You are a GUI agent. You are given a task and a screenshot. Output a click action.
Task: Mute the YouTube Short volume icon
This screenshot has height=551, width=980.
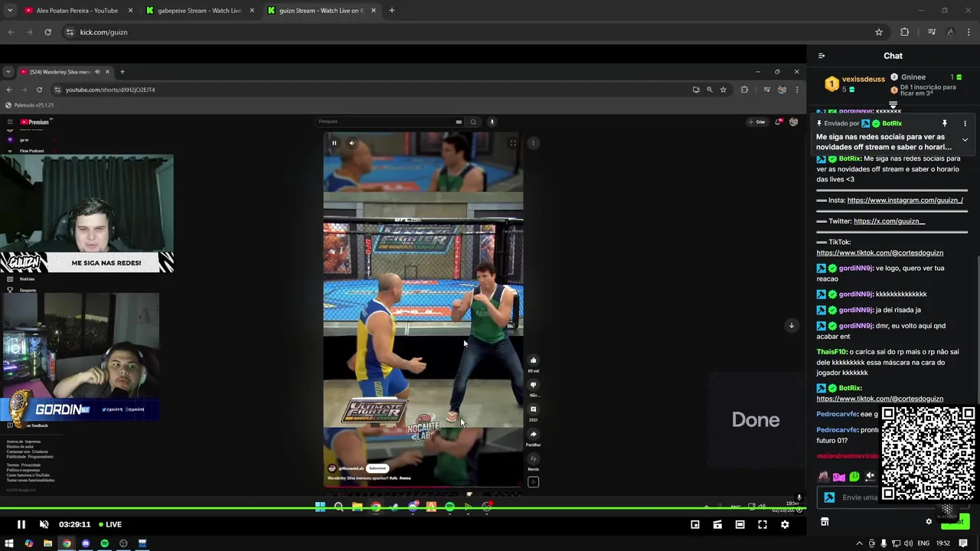pos(351,143)
